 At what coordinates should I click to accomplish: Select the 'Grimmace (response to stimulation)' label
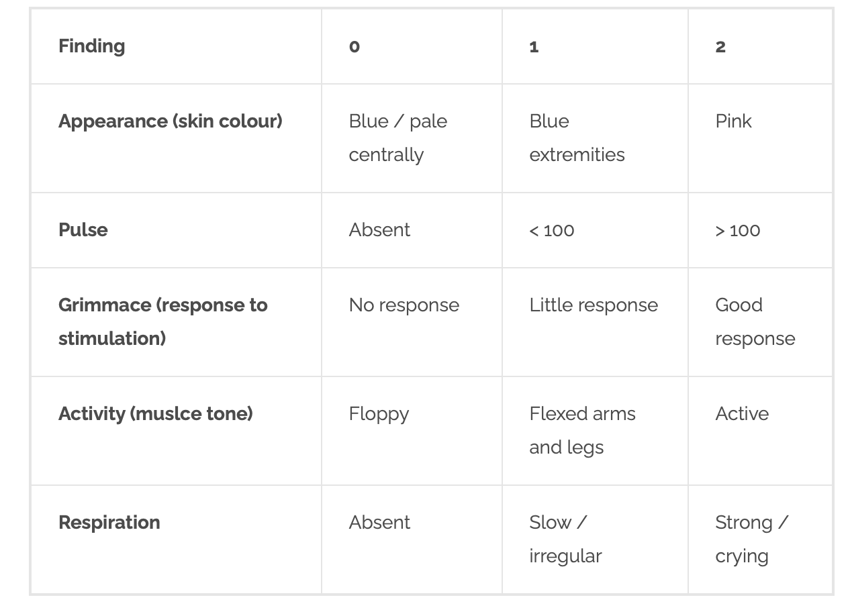coord(162,321)
